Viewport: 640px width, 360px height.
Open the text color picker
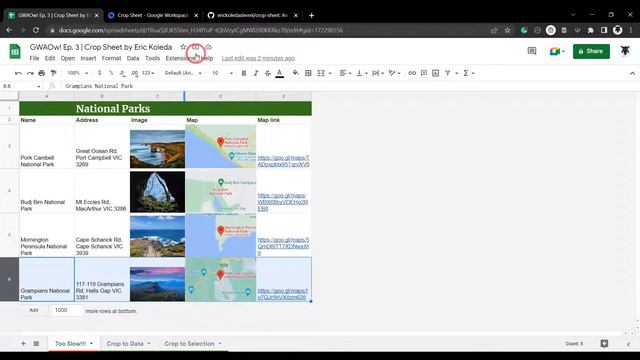point(280,73)
